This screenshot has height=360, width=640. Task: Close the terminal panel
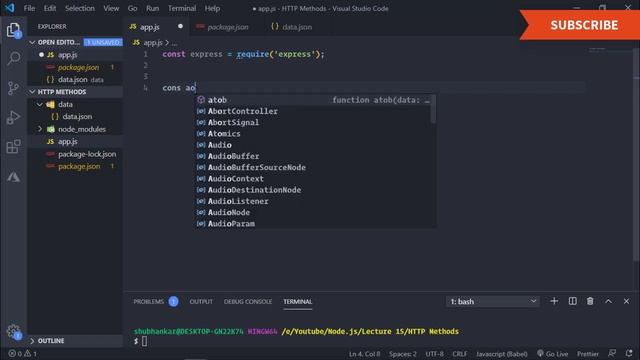click(626, 301)
